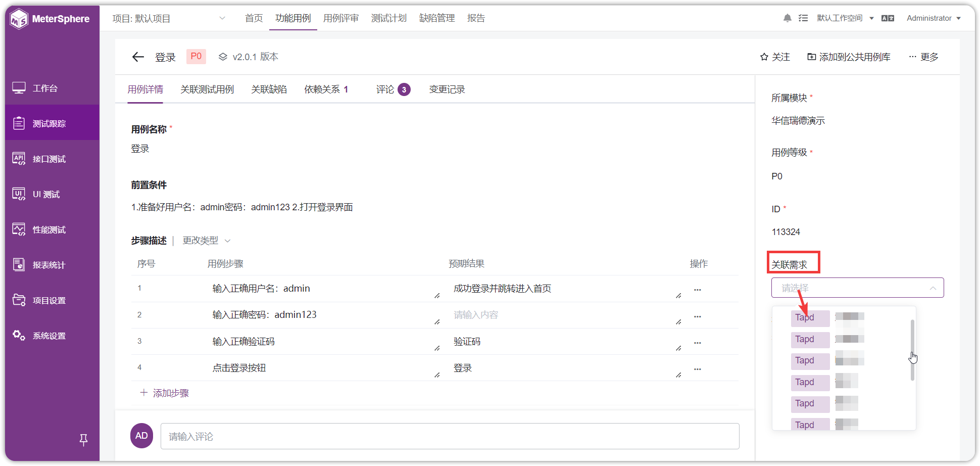Open the 评论 tab

[393, 89]
